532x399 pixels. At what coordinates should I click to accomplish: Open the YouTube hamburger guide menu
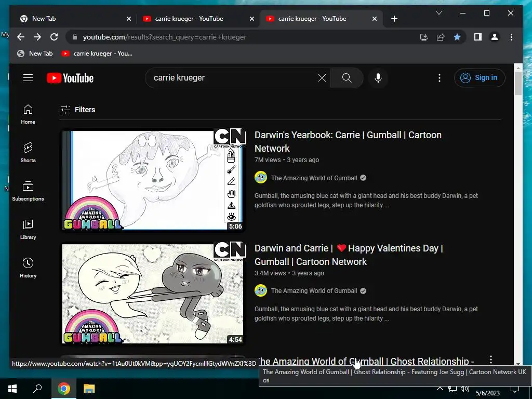point(28,78)
